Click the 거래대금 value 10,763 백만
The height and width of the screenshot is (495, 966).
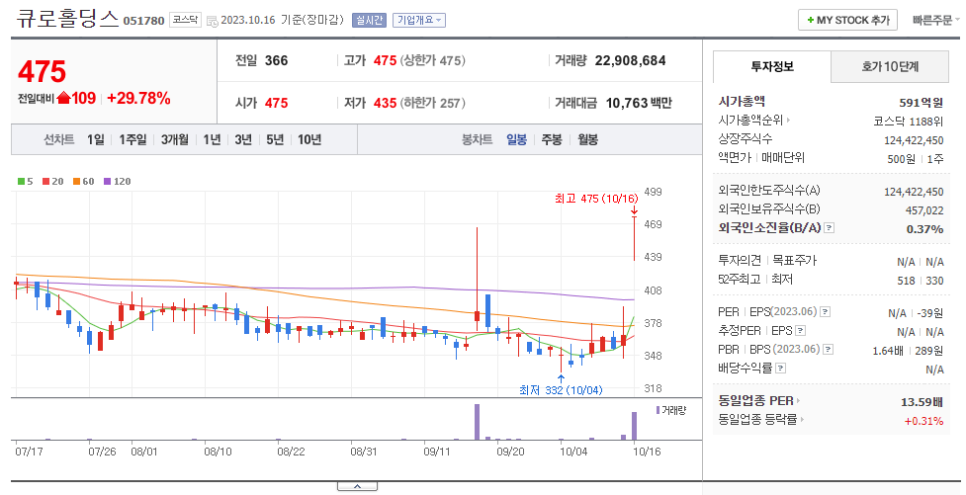tap(638, 103)
